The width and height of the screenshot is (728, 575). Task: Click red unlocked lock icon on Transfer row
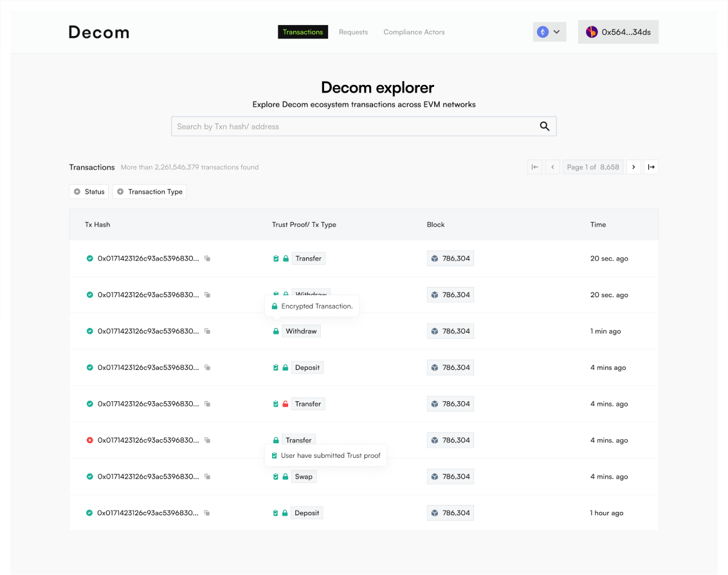point(286,404)
